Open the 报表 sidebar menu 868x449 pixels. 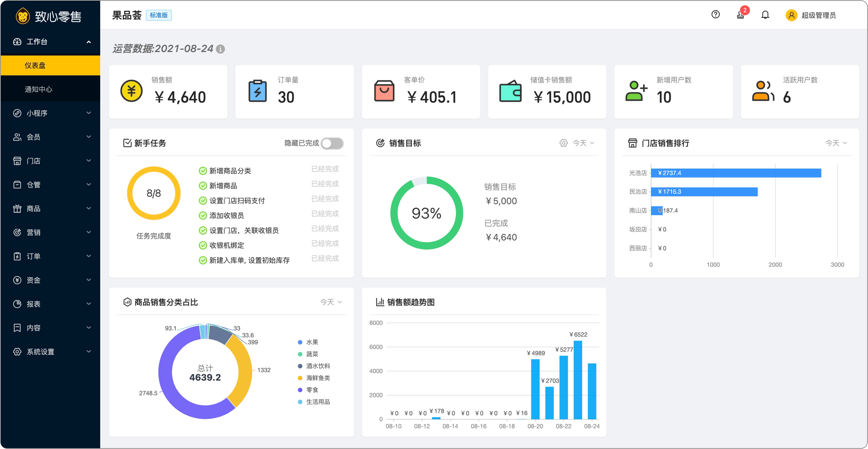tap(50, 304)
